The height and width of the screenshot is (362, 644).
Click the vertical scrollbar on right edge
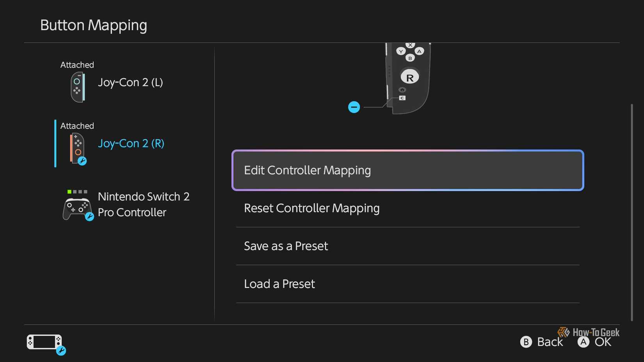click(632, 212)
